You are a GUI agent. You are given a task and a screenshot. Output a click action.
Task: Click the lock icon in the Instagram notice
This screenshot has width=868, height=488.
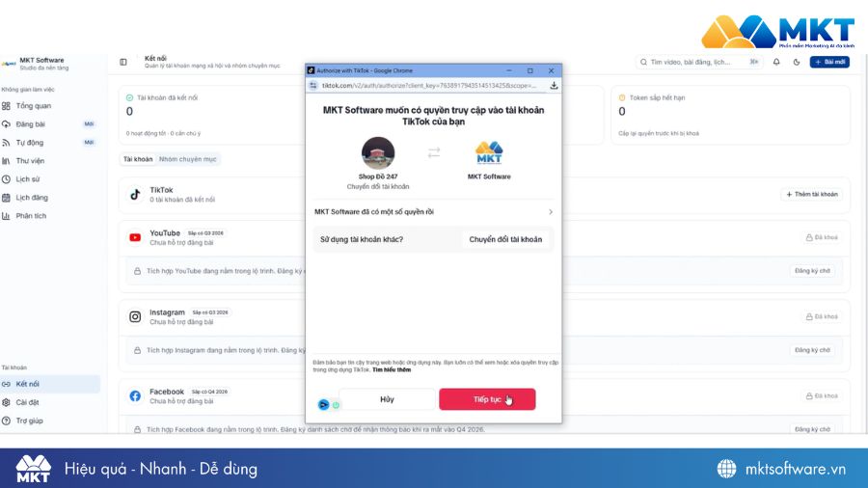137,350
